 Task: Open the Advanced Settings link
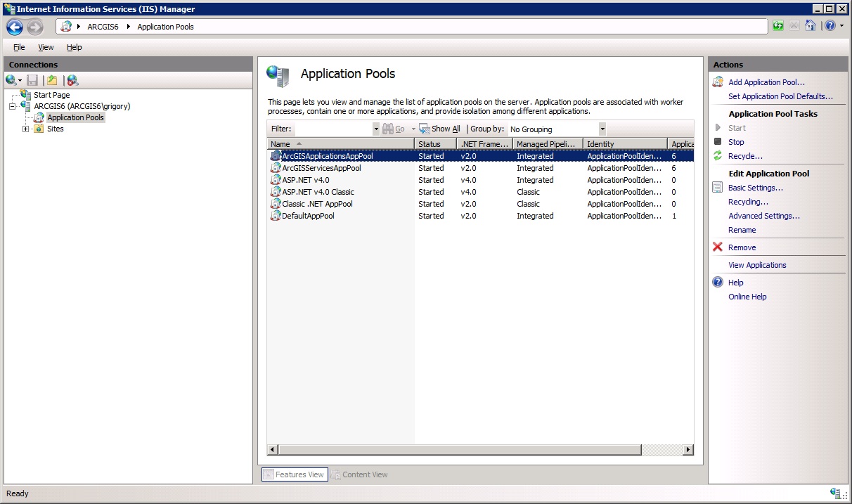764,216
